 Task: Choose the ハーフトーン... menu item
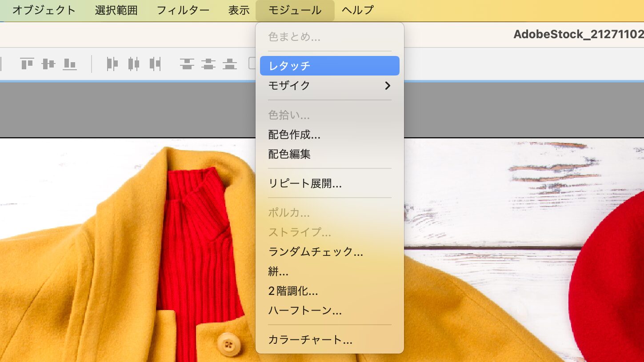pyautogui.click(x=305, y=310)
